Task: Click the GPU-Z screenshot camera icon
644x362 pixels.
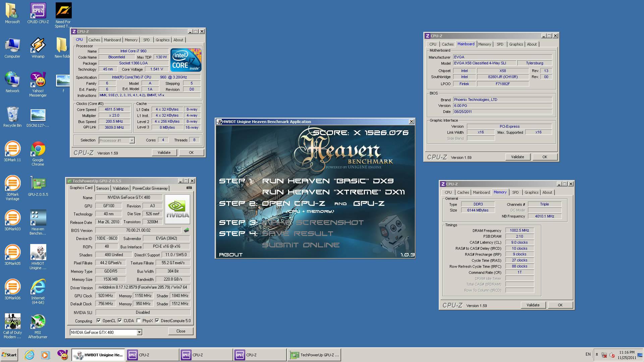Action: coord(189,188)
